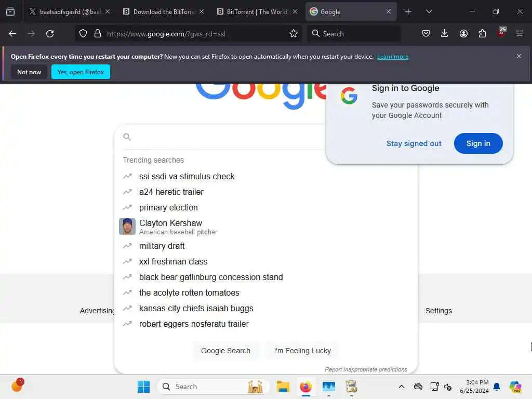The image size is (532, 399).
Task: Dismiss the Firefox startup notification bar
Action: pos(519,56)
